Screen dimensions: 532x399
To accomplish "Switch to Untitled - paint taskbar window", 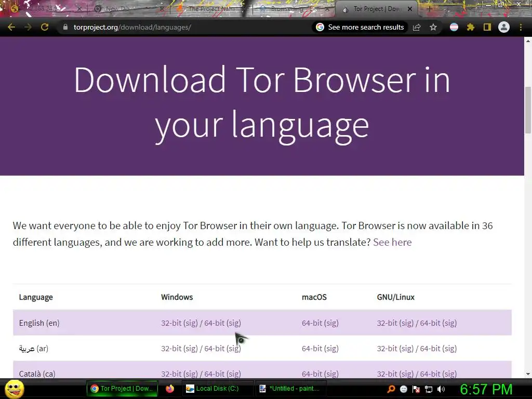I will [x=290, y=389].
